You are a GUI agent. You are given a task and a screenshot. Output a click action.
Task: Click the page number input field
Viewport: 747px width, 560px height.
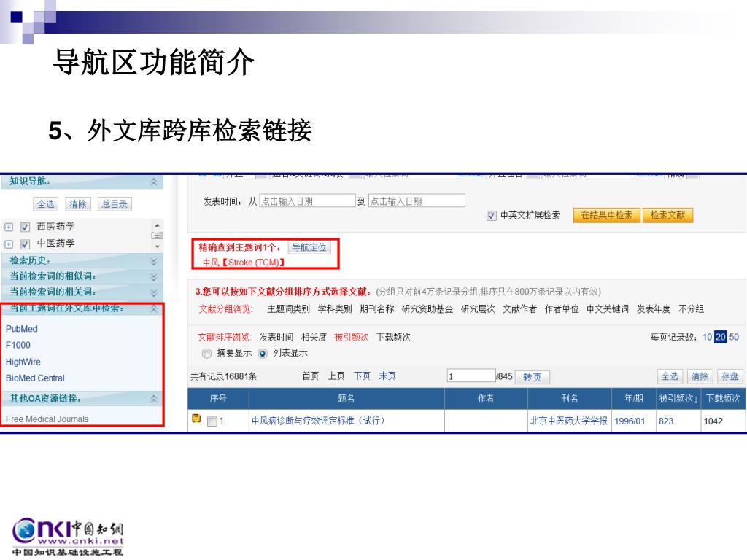click(x=471, y=376)
